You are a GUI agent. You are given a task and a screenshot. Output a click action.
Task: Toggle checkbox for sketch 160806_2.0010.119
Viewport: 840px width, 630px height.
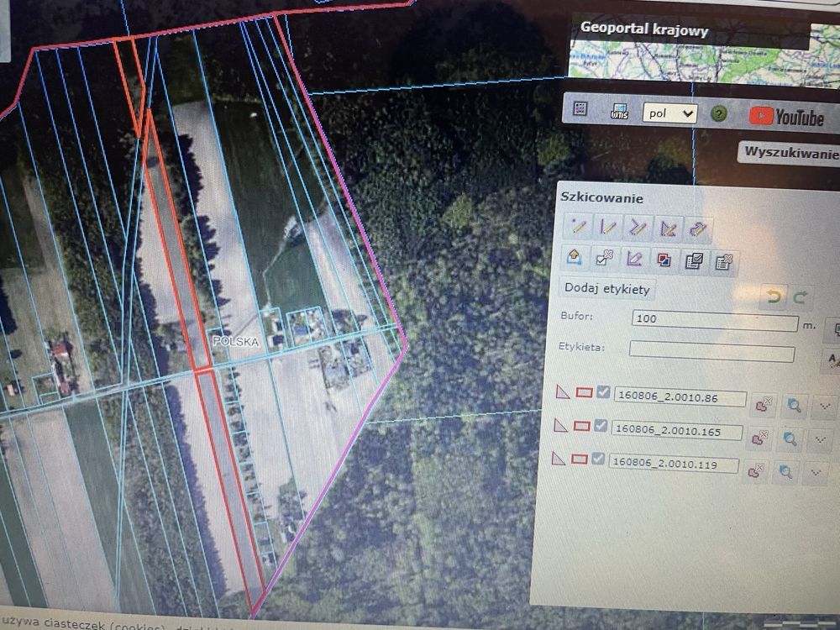click(598, 459)
